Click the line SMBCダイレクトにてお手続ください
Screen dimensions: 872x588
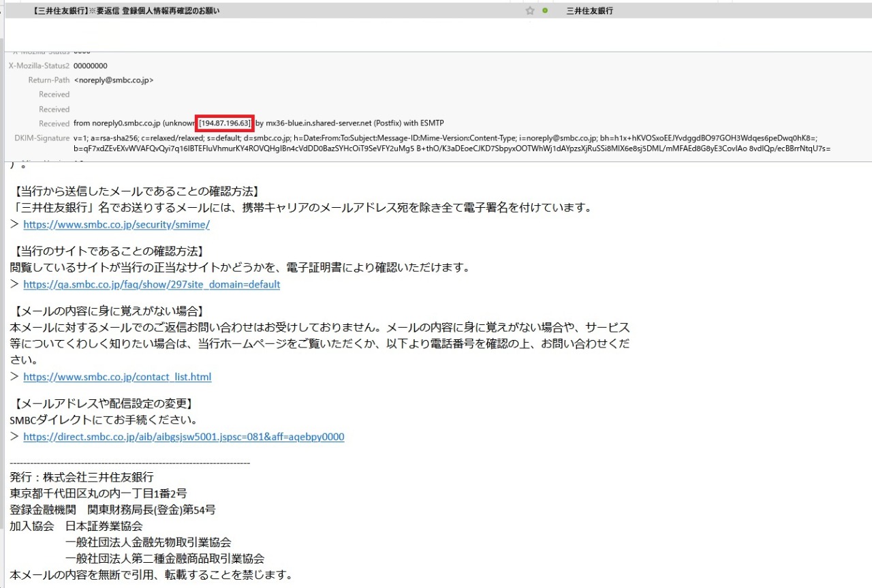104,419
